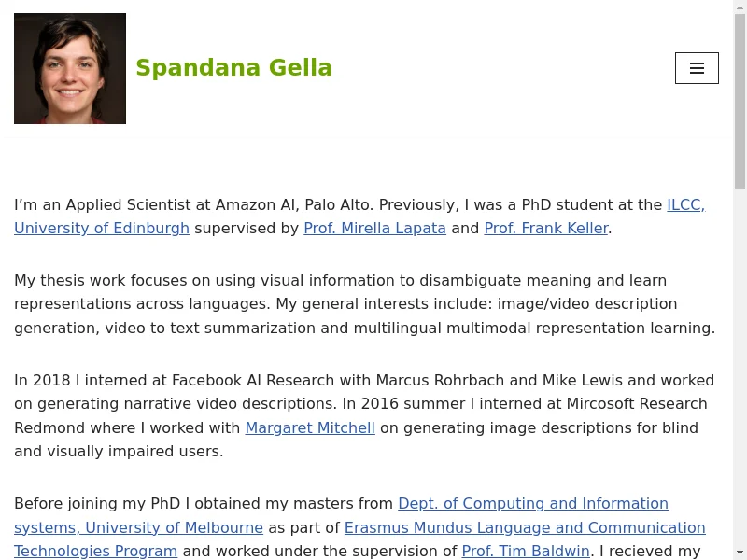Open the ILCC link
The width and height of the screenshot is (747, 560).
(x=686, y=204)
